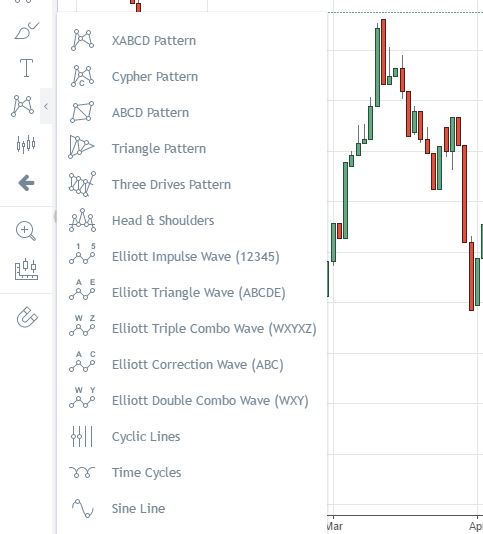Activate the zoom in magnifier tool
Screen dimensions: 483x534
click(x=26, y=231)
